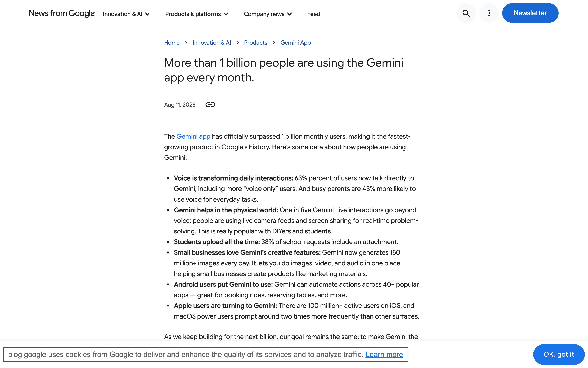Screen dimensions: 588x368
Task: Select 'Gemini helps in the physical world:' text
Action: [226, 210]
